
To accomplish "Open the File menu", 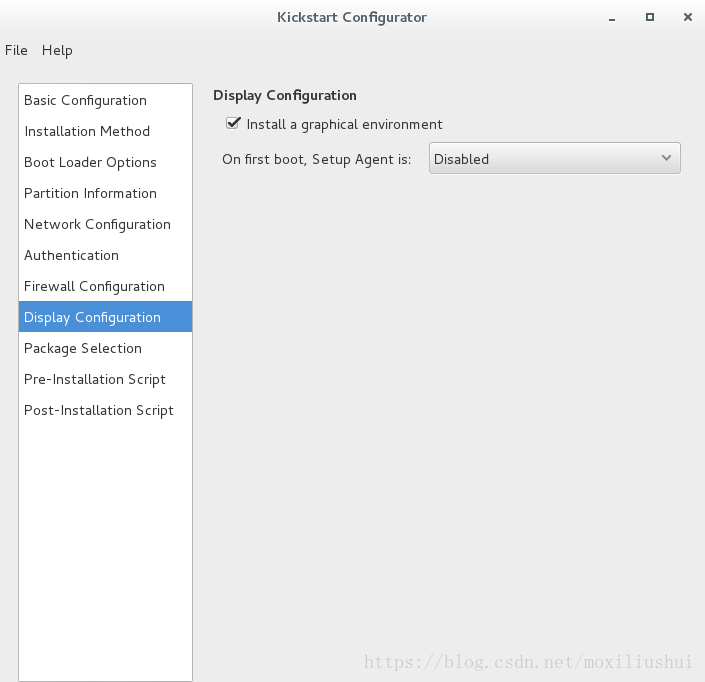I will coord(16,50).
